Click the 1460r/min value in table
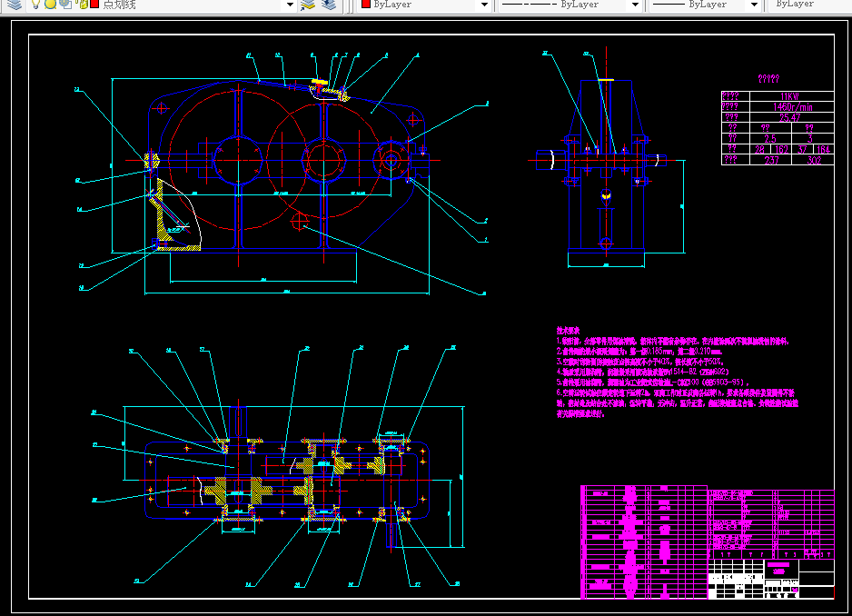 pyautogui.click(x=792, y=107)
